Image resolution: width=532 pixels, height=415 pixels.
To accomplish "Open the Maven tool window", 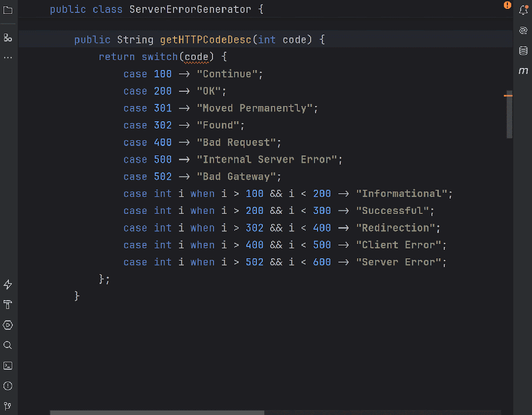I will click(523, 71).
